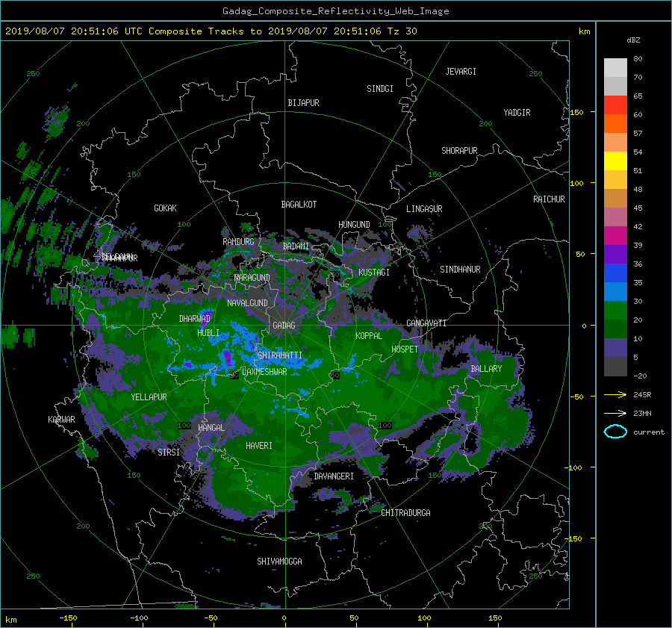Click the GOKAK city label
Screen dimensions: 672x628
tap(165, 208)
